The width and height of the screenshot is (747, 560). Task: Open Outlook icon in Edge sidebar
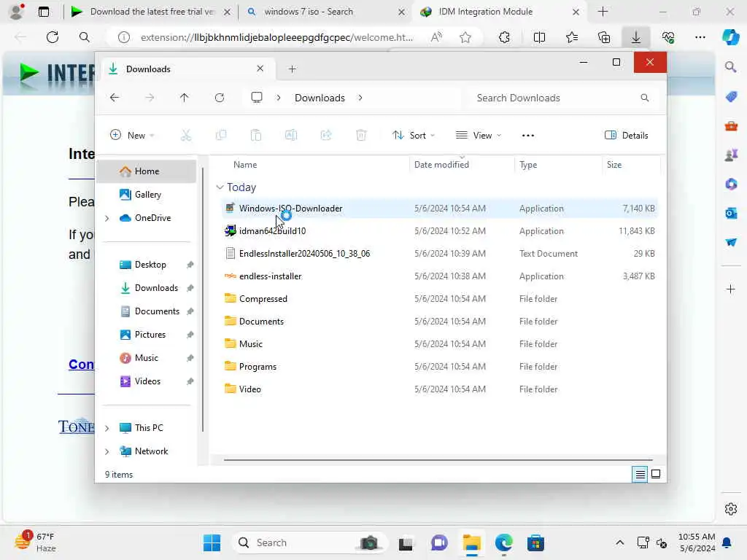tap(731, 214)
